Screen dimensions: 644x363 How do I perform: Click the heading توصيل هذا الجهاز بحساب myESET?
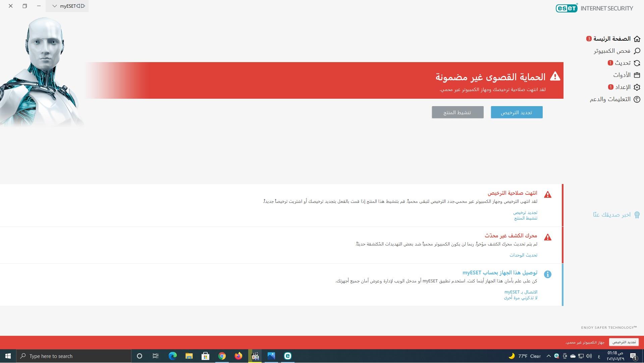pos(500,273)
